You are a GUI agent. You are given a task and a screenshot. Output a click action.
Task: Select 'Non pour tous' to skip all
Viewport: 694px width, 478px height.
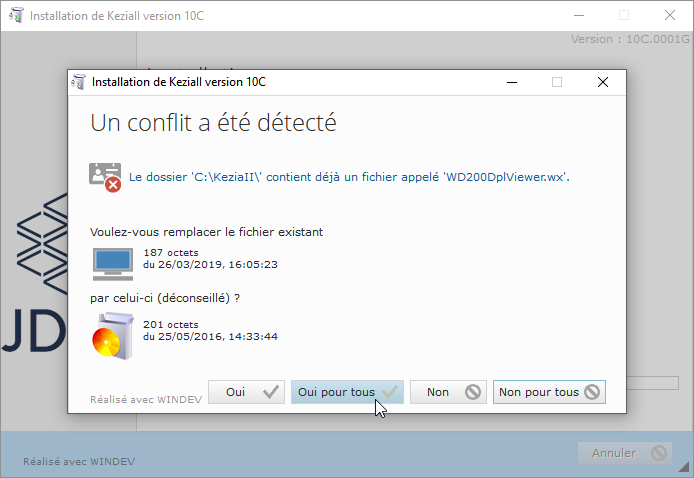[x=550, y=393]
